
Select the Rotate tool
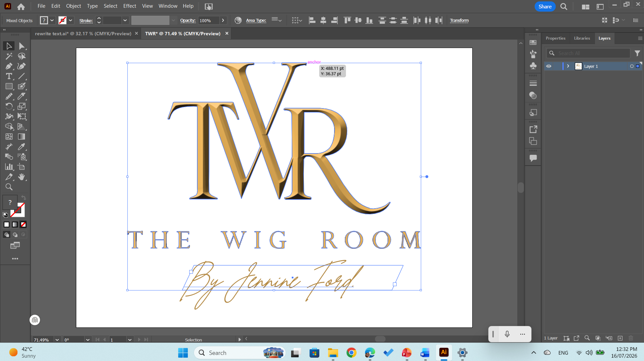(9, 106)
